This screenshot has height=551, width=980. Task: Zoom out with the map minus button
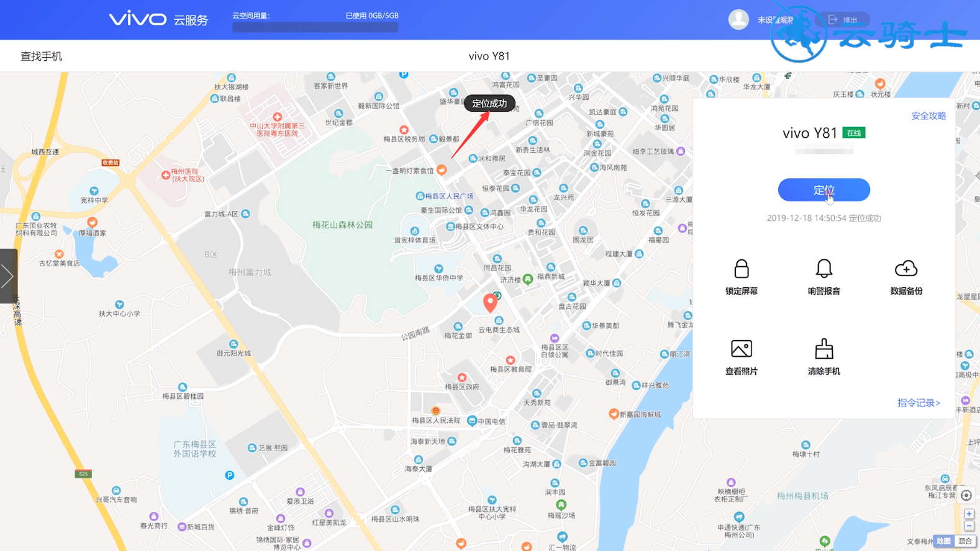pyautogui.click(x=969, y=526)
